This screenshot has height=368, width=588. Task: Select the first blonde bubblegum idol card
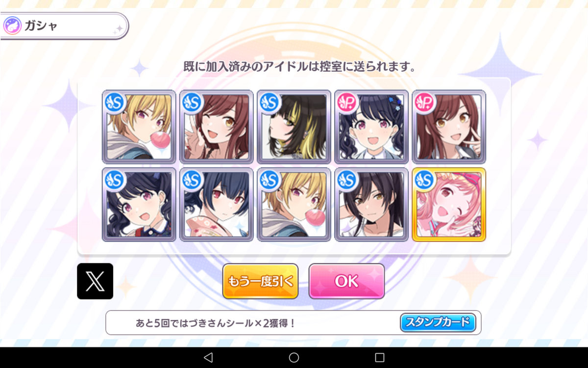(x=139, y=127)
